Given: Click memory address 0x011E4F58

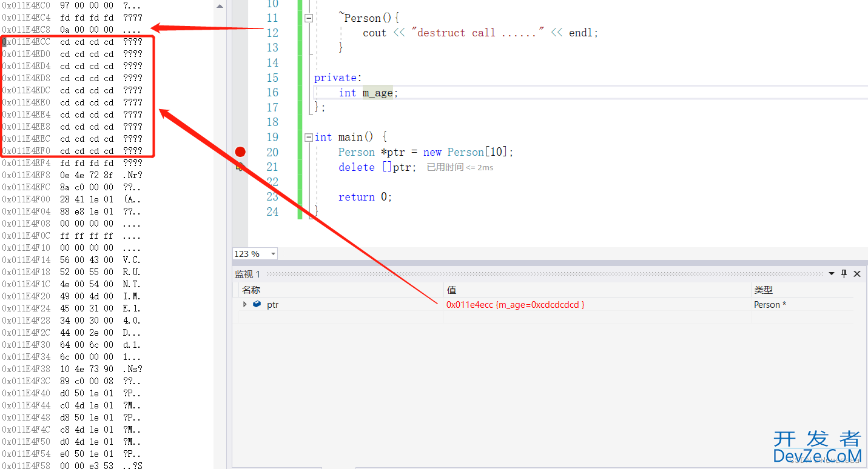Looking at the screenshot, I should pos(26,465).
